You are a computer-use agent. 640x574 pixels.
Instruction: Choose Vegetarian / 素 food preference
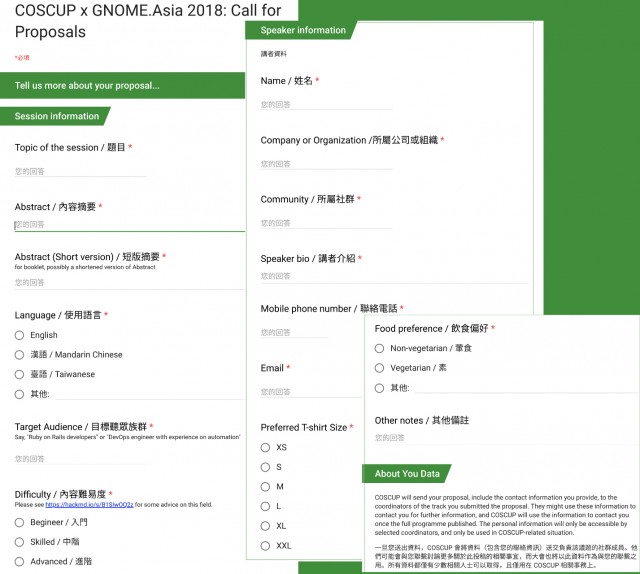click(x=379, y=368)
